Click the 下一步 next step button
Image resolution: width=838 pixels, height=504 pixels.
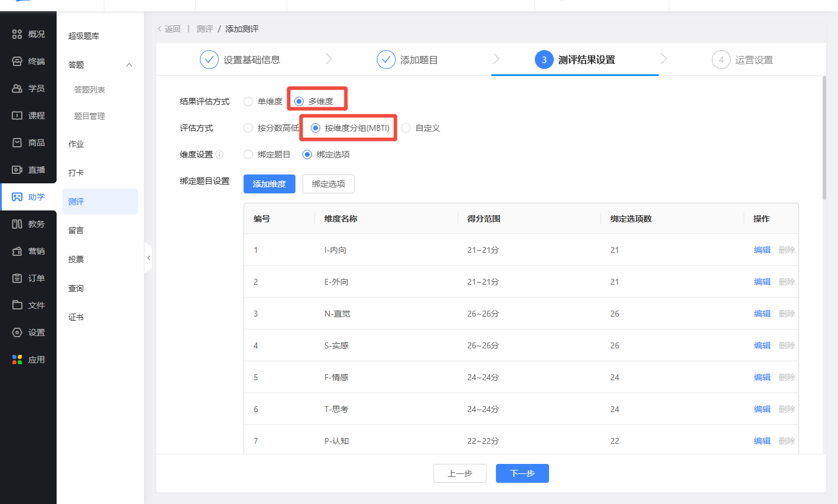coord(522,473)
